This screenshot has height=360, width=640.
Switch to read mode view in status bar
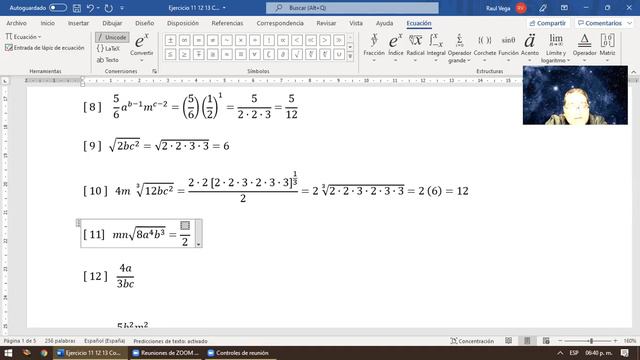click(x=509, y=341)
